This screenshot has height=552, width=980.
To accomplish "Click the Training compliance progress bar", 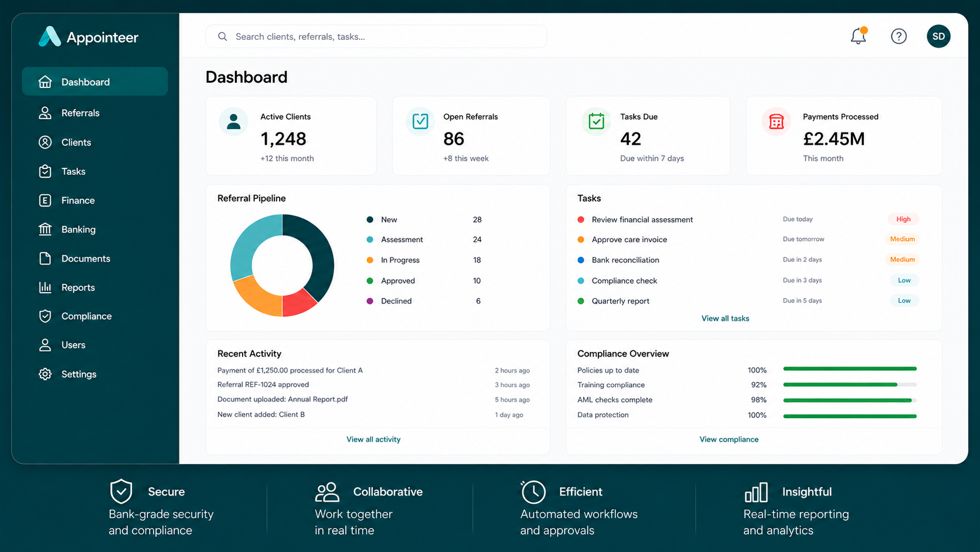I will 850,385.
